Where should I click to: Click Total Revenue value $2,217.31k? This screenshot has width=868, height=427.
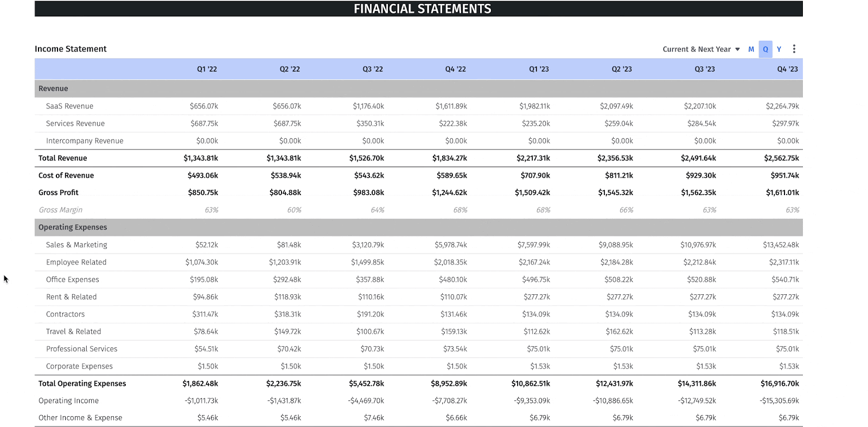[533, 158]
